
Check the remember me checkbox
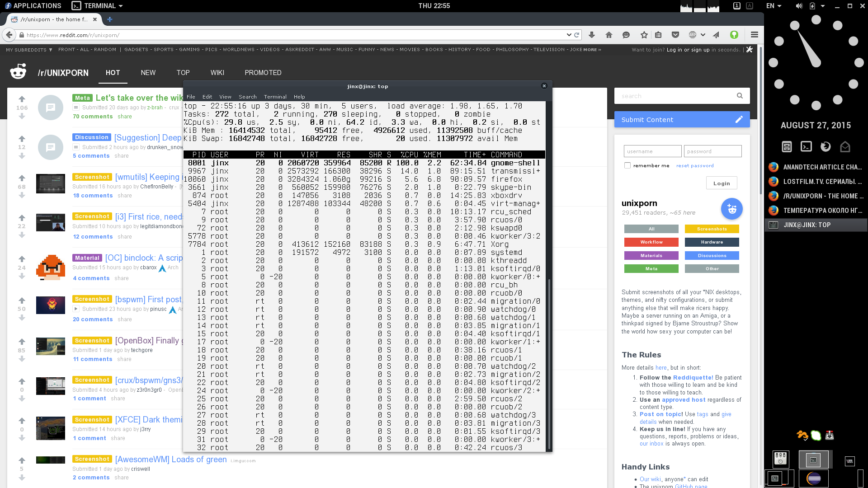click(x=627, y=165)
